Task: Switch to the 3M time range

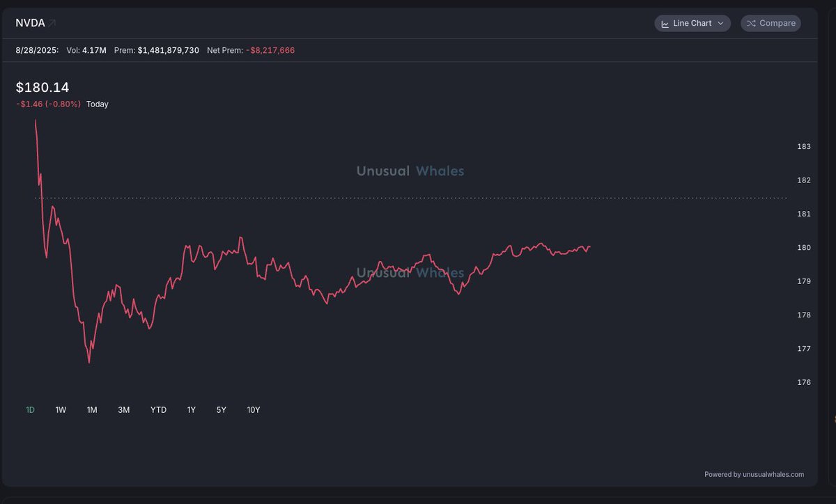Action: pyautogui.click(x=124, y=410)
